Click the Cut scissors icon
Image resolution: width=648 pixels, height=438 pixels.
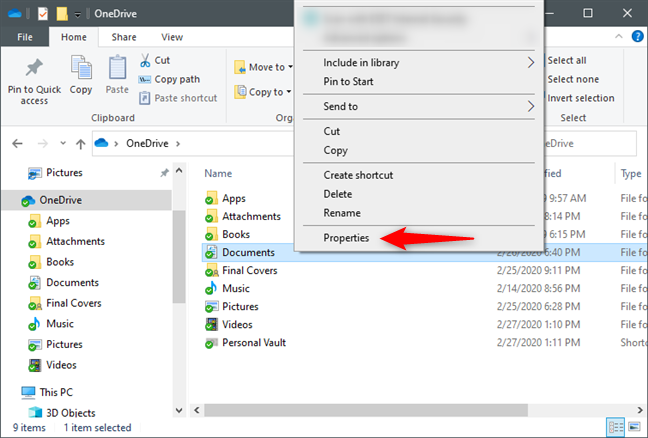pos(145,60)
